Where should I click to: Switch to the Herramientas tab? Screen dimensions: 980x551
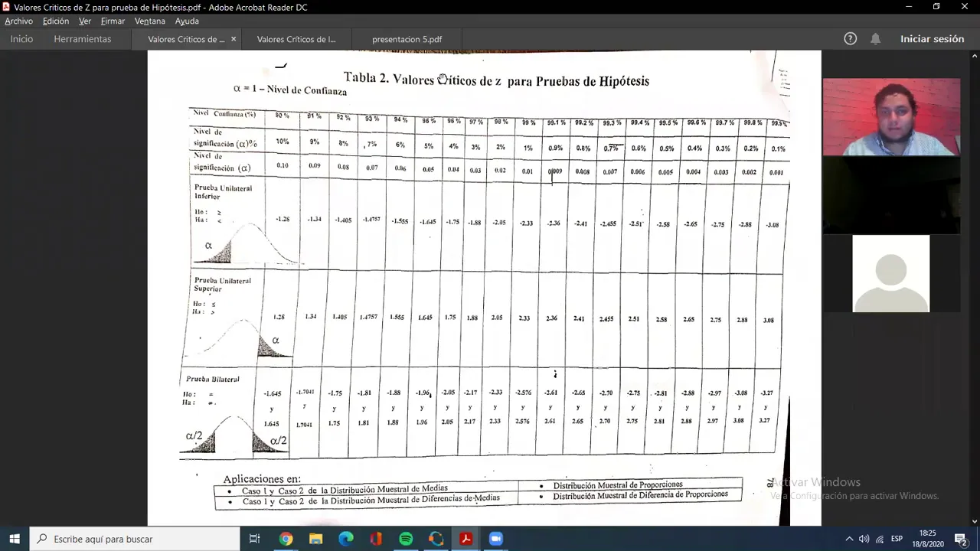82,39
